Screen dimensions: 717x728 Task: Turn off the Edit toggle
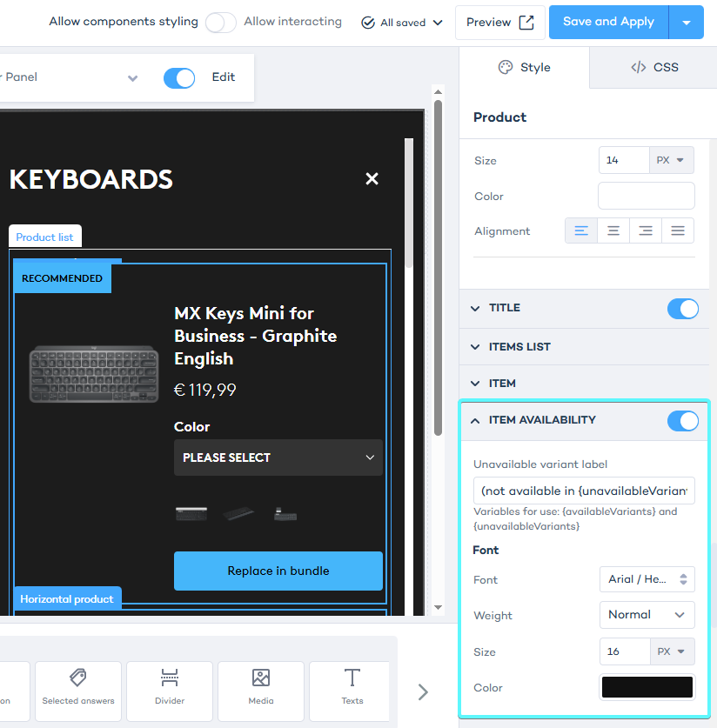coord(179,77)
